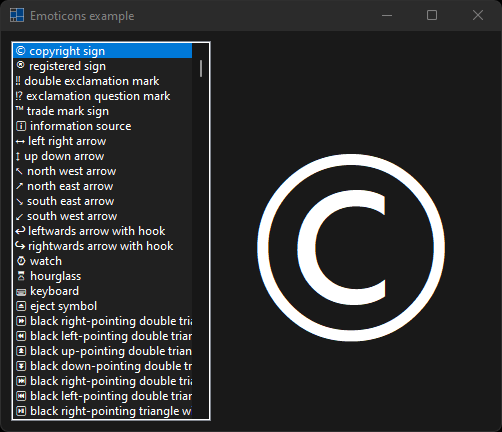Select the hourglass emoticon item
The height and width of the screenshot is (432, 502).
point(103,276)
